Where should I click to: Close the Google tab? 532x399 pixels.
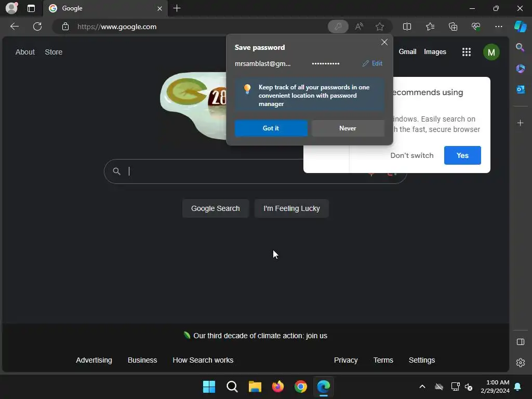pos(159,8)
